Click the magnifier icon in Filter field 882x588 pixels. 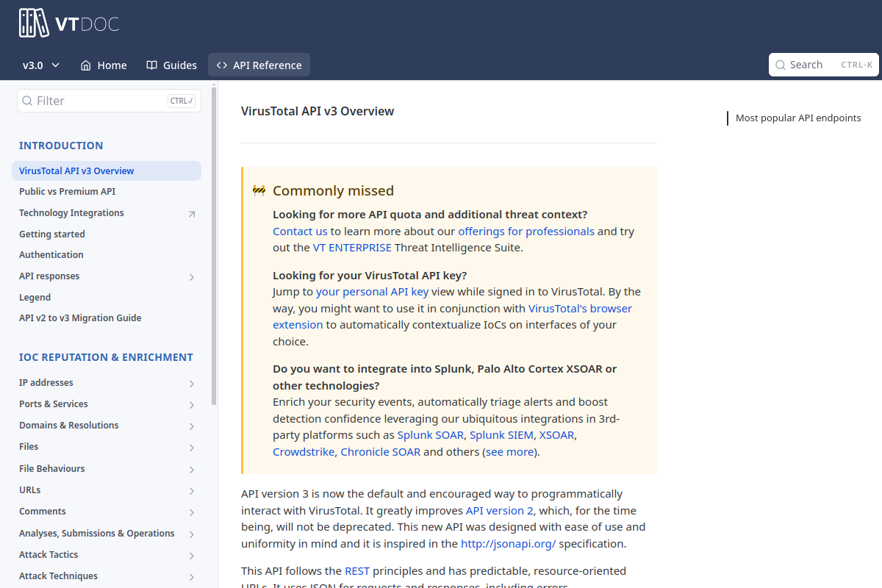coord(27,101)
